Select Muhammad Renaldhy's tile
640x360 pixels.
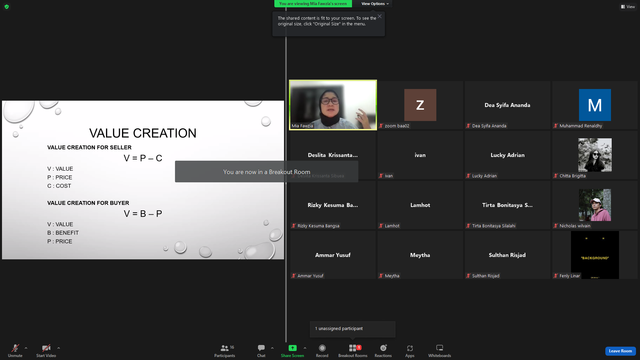click(x=595, y=105)
